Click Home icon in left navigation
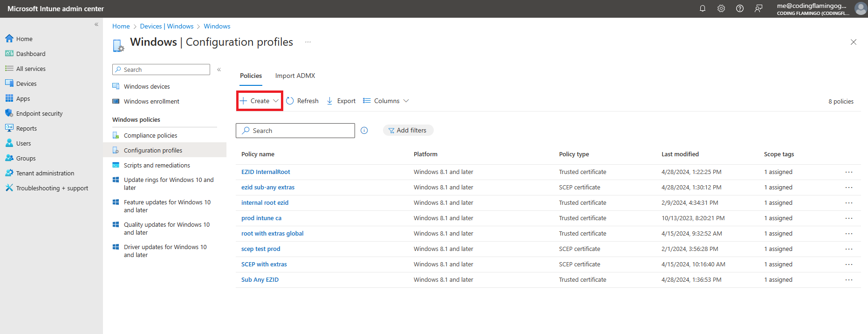 pos(9,39)
